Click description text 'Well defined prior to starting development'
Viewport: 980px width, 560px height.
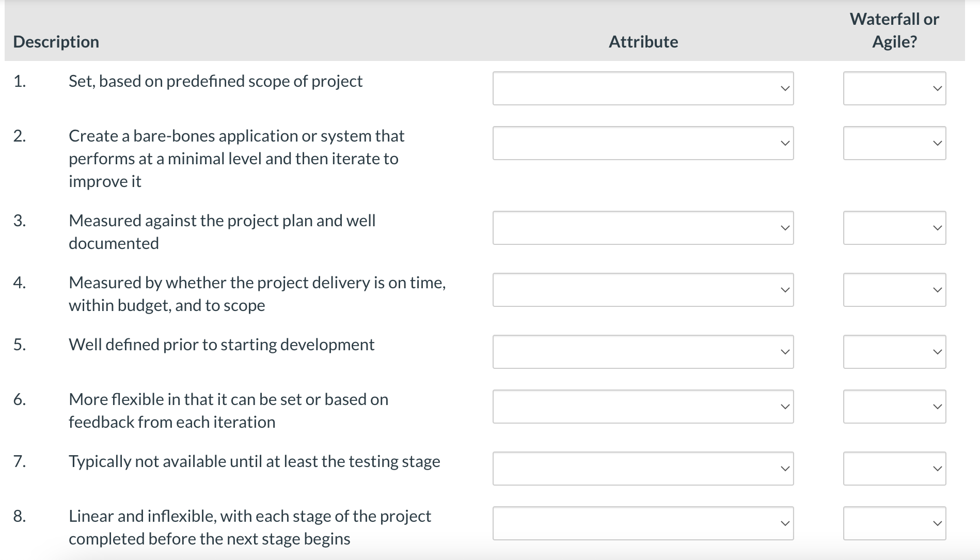coord(222,345)
